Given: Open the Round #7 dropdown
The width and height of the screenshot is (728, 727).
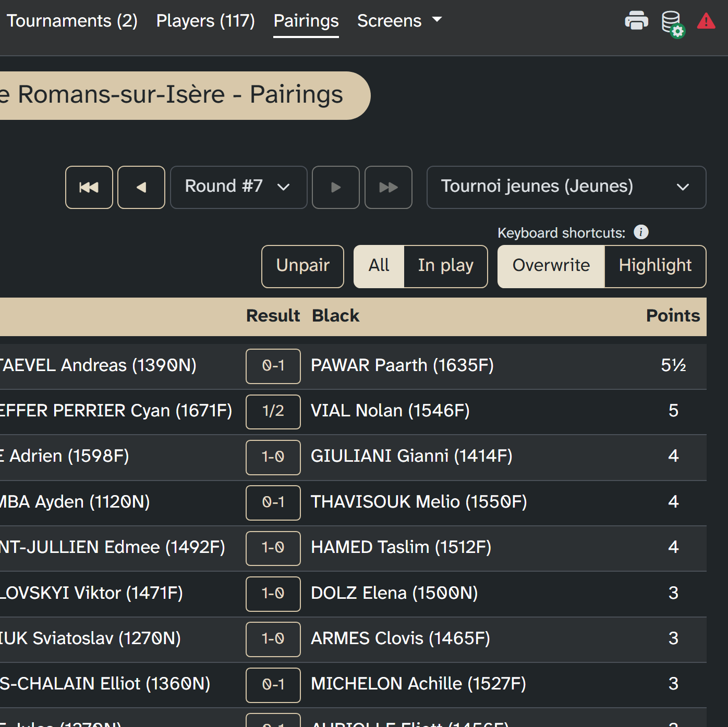Looking at the screenshot, I should 239,187.
